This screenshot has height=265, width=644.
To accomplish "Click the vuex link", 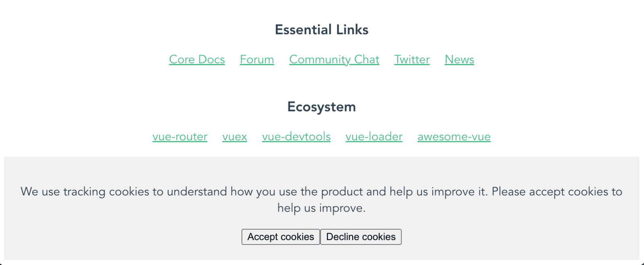I will click(x=235, y=137).
